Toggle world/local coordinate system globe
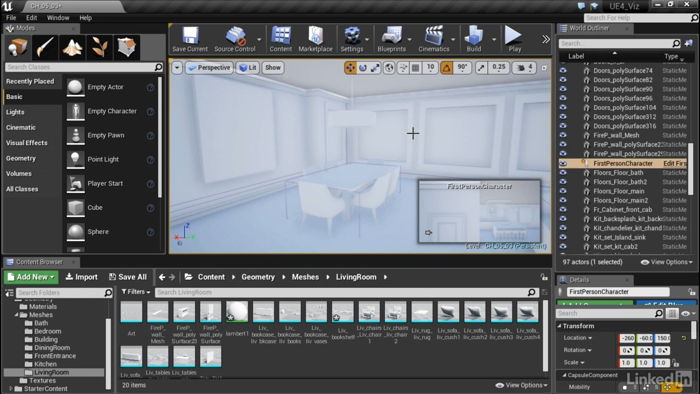This screenshot has height=394, width=700. pos(389,68)
